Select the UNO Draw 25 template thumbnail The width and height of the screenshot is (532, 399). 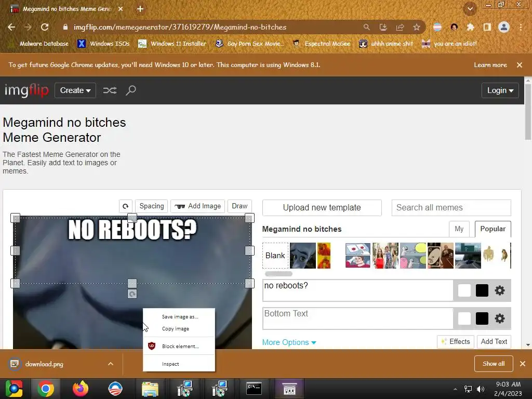tap(441, 256)
